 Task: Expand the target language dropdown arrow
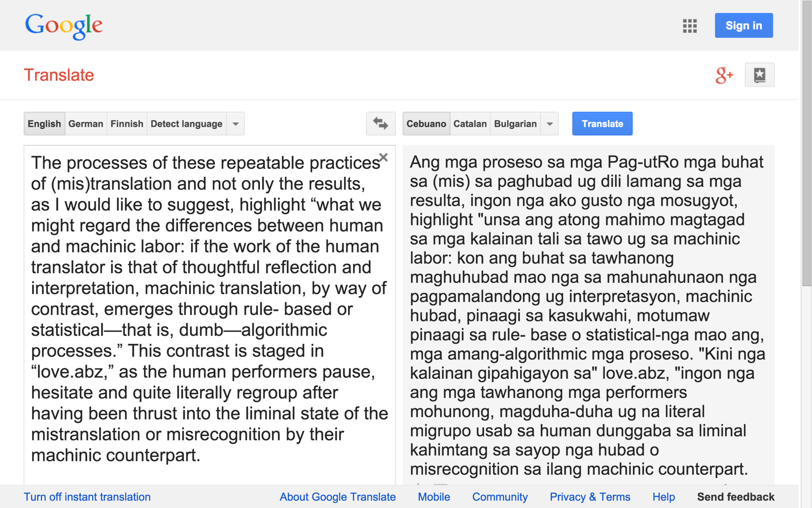point(549,124)
